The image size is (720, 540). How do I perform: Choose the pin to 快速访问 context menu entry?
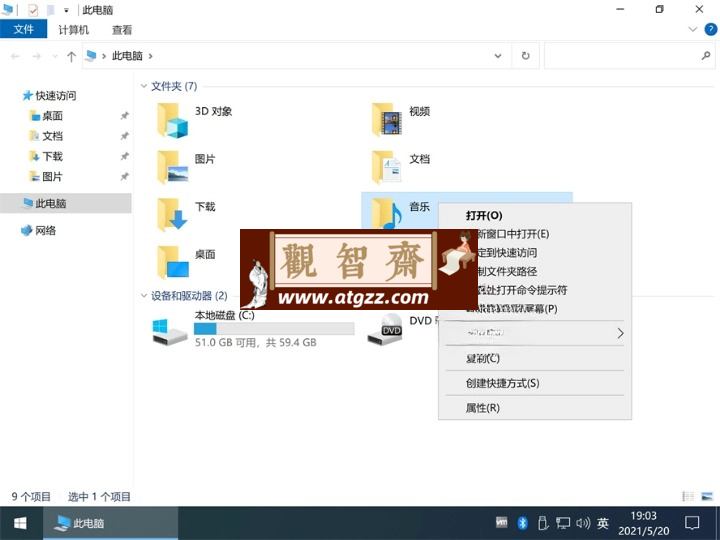[x=534, y=253]
